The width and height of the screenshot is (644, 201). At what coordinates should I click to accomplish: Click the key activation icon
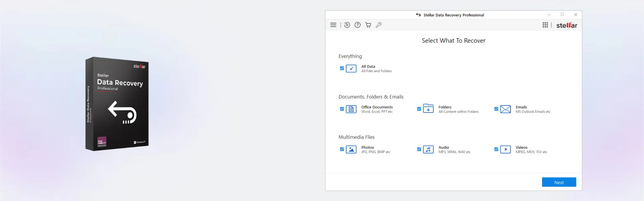tap(379, 25)
